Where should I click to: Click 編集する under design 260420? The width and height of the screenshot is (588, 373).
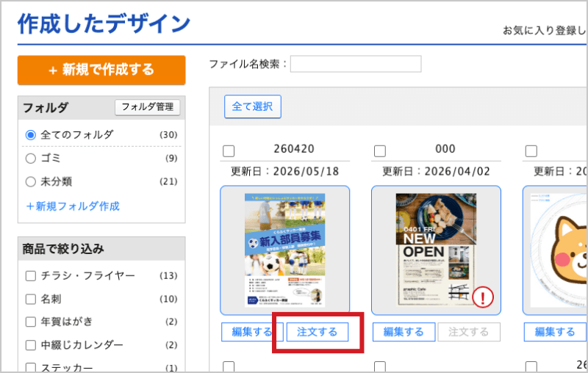(251, 332)
